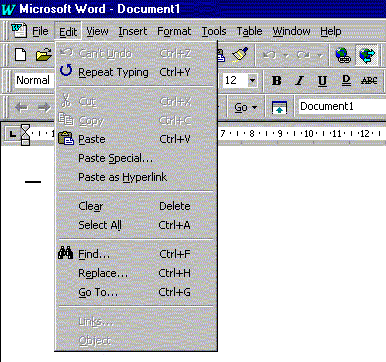This screenshot has height=362, width=386.
Task: Choose Paste from Edit menu
Action: click(136, 139)
